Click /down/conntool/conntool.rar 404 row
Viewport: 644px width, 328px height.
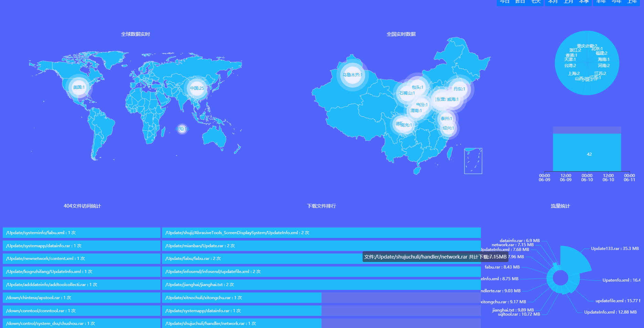82,310
